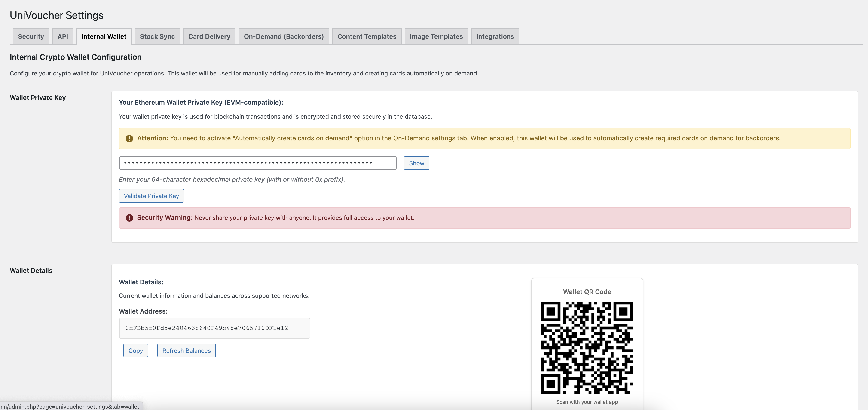
Task: Open the Security tab
Action: [x=31, y=36]
